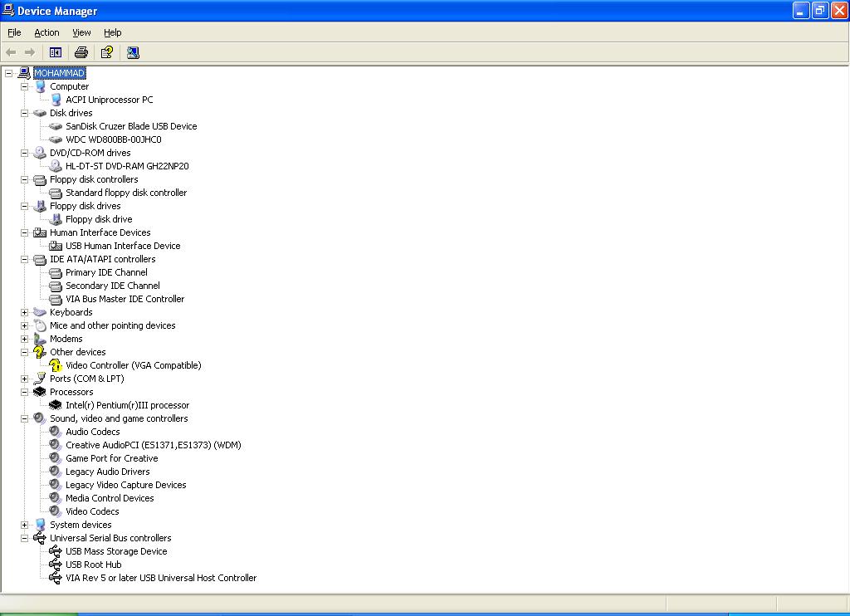Expand the Mice and other pointing devices category
850x616 pixels.
coord(24,326)
